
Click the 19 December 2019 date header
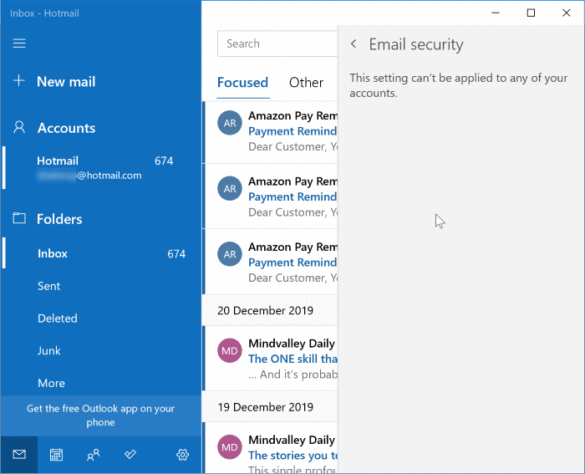270,406
